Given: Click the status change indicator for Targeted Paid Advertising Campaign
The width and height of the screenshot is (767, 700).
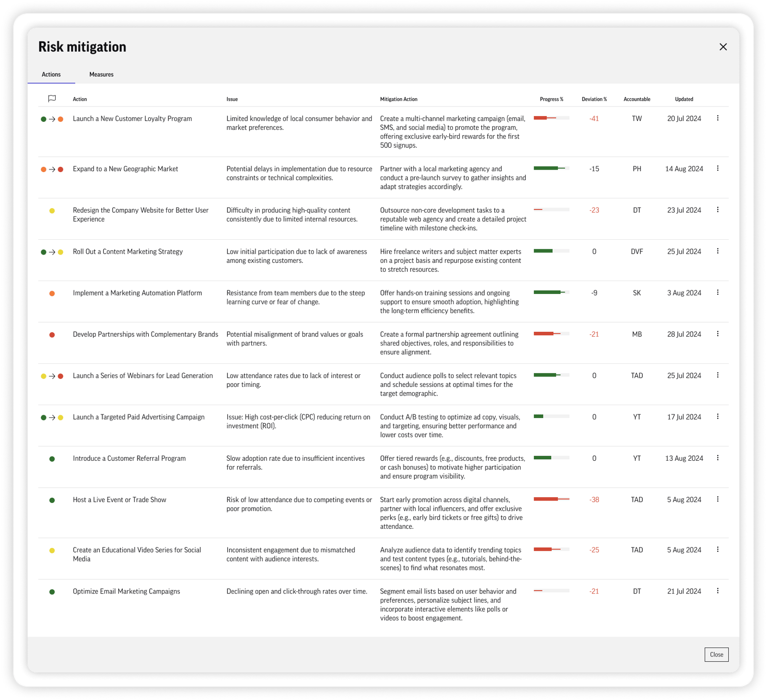Looking at the screenshot, I should click(52, 418).
